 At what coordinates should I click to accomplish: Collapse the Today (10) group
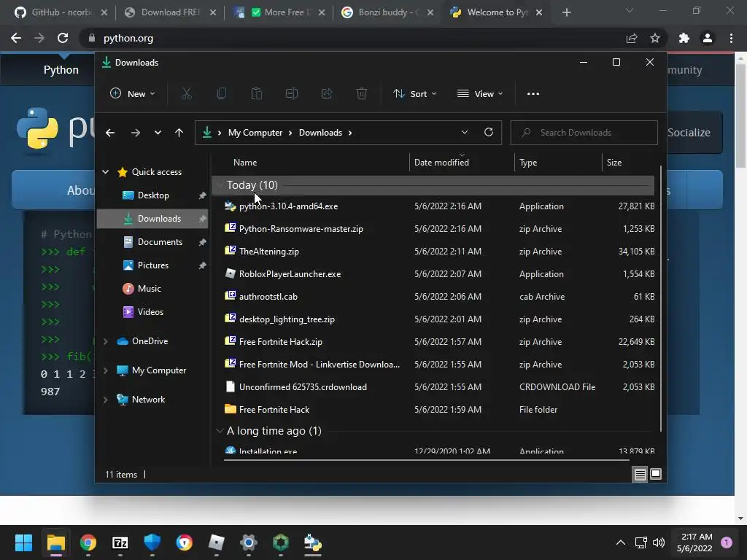point(219,185)
